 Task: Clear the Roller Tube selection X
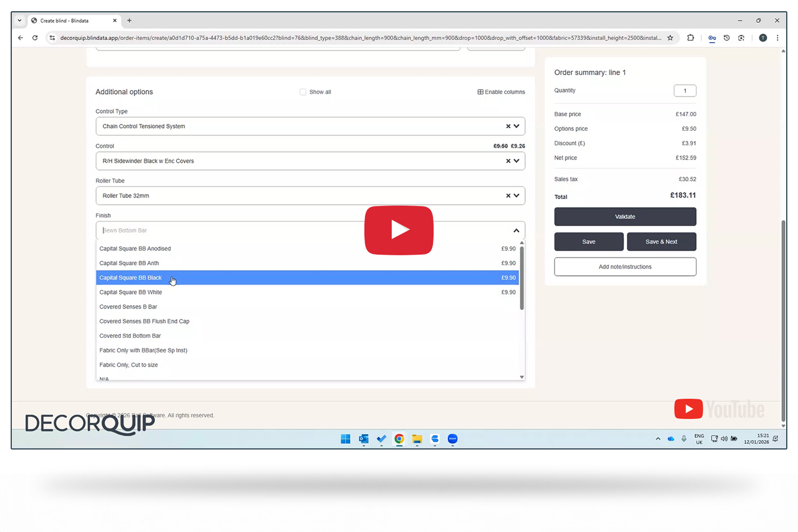pos(508,196)
